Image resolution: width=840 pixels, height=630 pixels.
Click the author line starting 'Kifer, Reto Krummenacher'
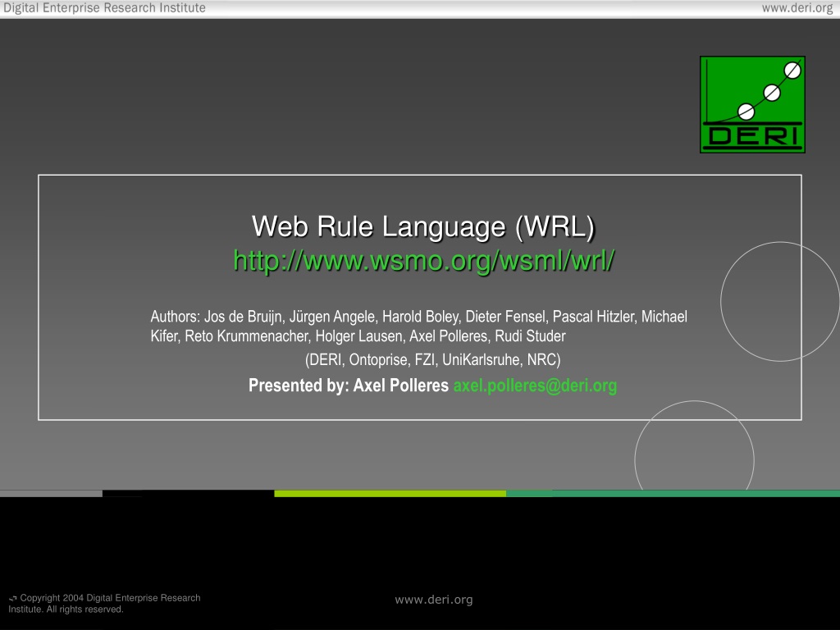click(358, 336)
